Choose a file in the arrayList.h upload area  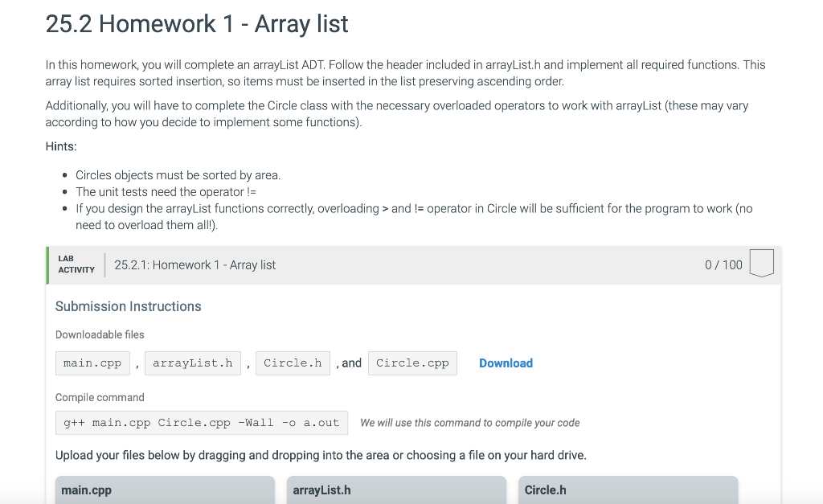[x=395, y=490]
